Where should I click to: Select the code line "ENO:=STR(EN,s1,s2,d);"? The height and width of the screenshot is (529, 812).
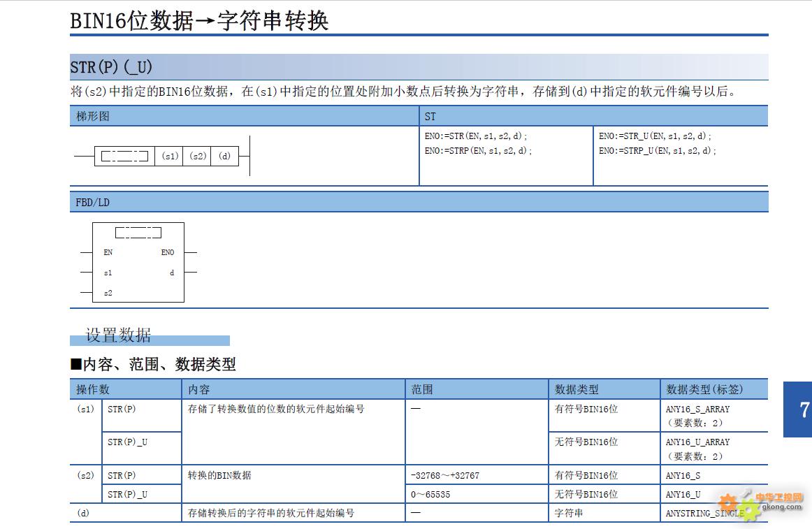[x=475, y=136]
